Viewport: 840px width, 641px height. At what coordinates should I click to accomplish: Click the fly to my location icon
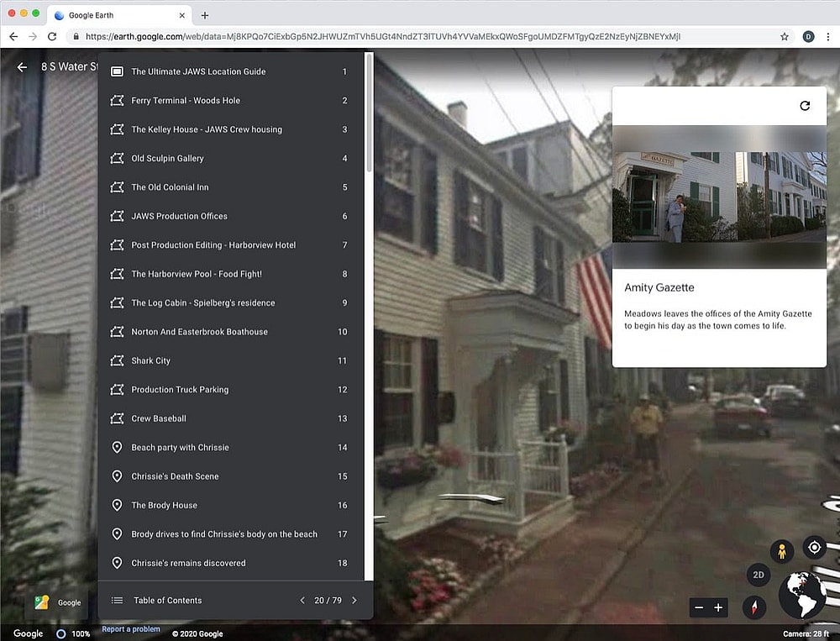pyautogui.click(x=814, y=548)
